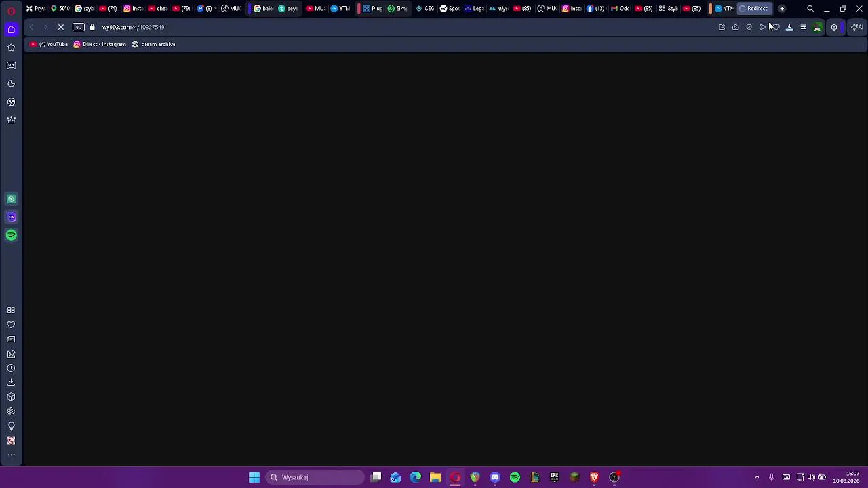Open the sidebar controller icon
Image resolution: width=868 pixels, height=488 pixels.
tap(11, 66)
